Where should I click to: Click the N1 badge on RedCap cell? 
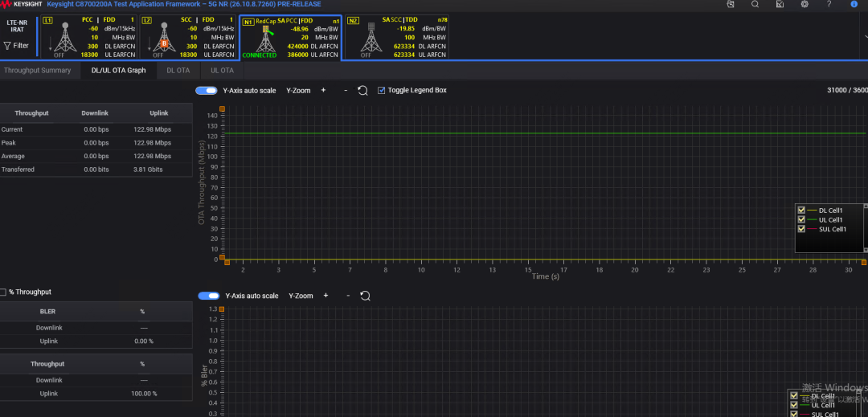pyautogui.click(x=248, y=21)
